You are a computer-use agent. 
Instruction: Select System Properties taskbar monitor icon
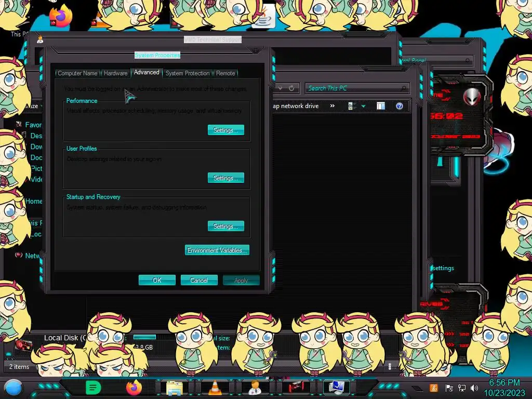pos(337,388)
